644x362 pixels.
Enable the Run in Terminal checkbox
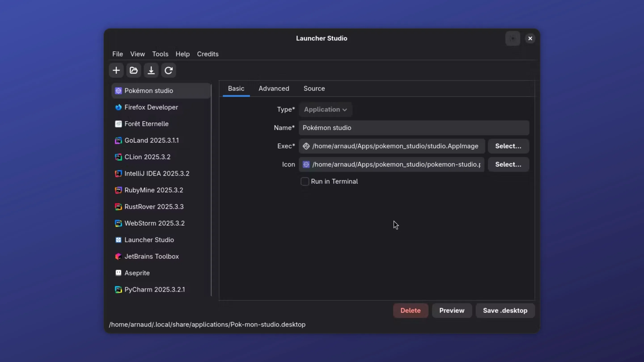[305, 181]
